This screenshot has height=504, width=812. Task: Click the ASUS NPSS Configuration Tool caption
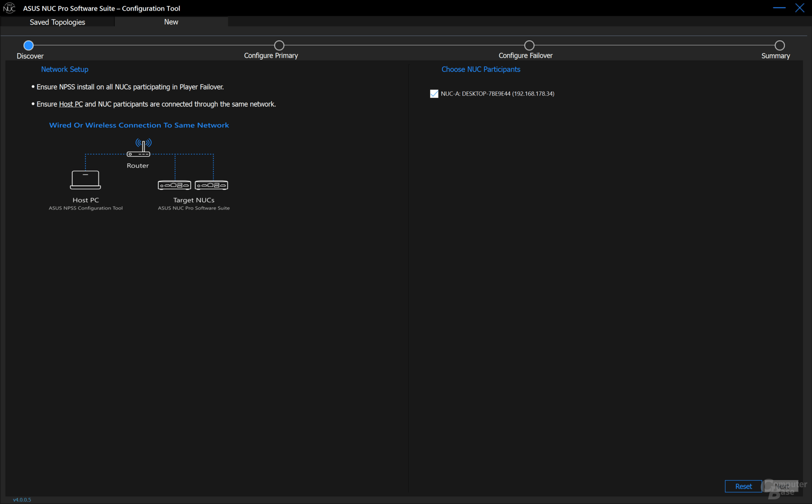[86, 208]
